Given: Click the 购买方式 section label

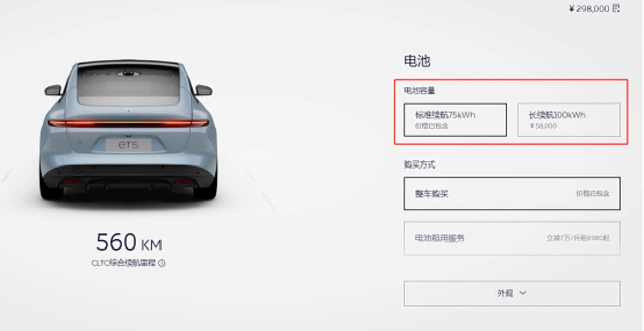Looking at the screenshot, I should coord(419,165).
